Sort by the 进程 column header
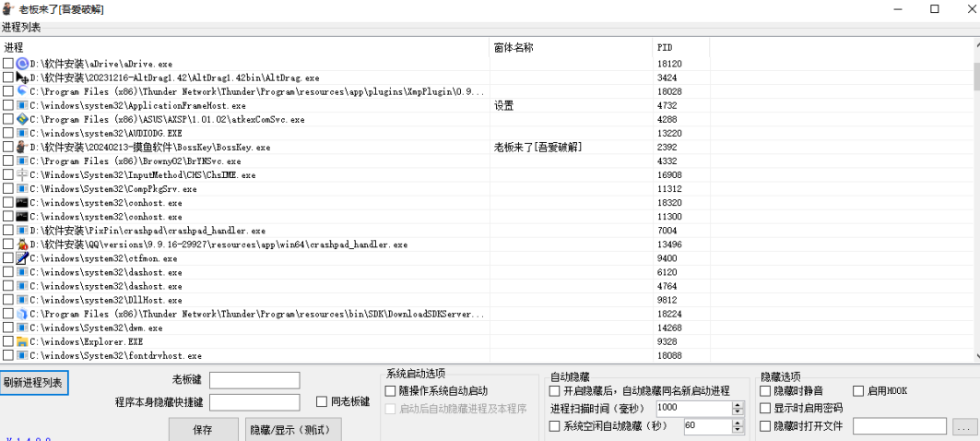Image resolution: width=980 pixels, height=441 pixels. [245, 48]
